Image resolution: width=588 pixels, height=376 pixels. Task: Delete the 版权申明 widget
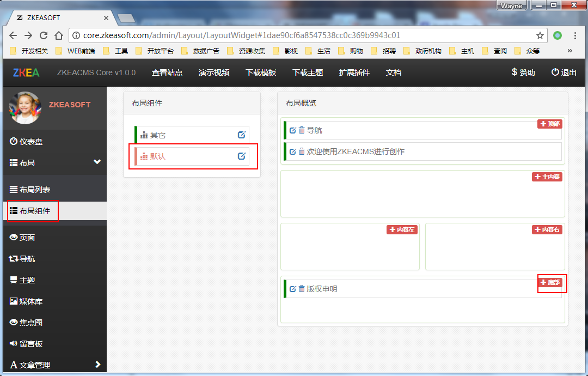[302, 289]
